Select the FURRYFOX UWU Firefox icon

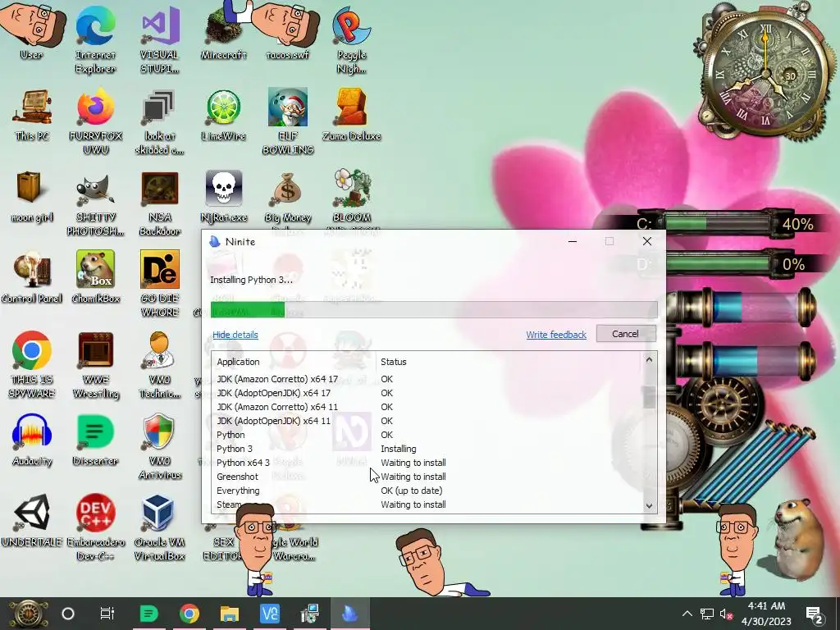pos(95,121)
